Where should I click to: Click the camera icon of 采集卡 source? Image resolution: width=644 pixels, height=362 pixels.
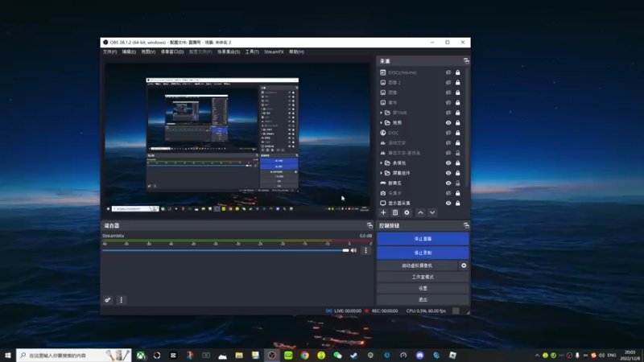pos(383,193)
